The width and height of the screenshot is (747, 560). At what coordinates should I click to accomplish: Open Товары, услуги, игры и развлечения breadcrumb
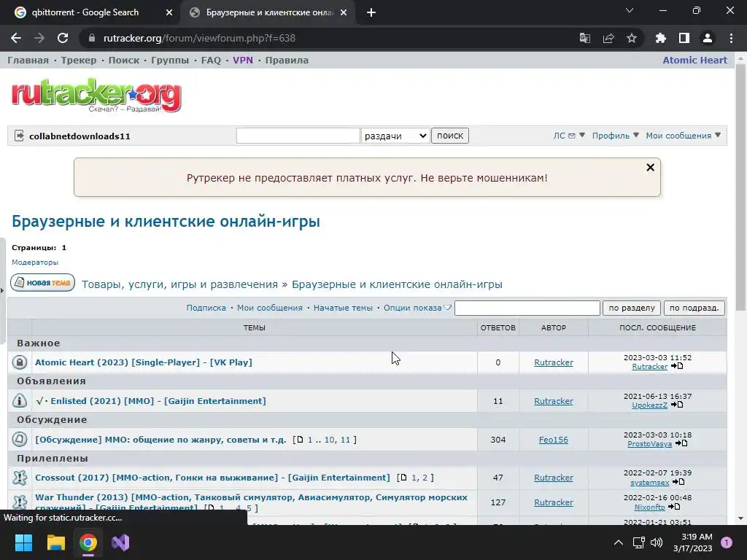pyautogui.click(x=179, y=284)
